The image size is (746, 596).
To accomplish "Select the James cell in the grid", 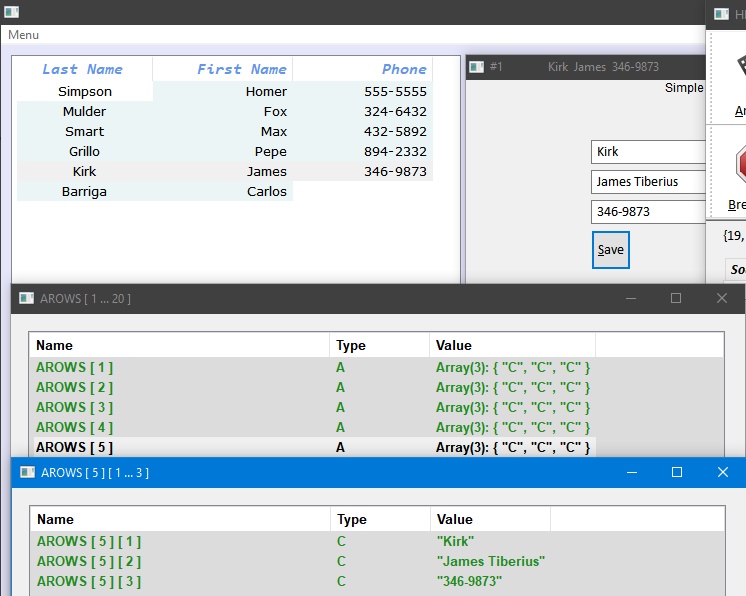I will coord(223,171).
